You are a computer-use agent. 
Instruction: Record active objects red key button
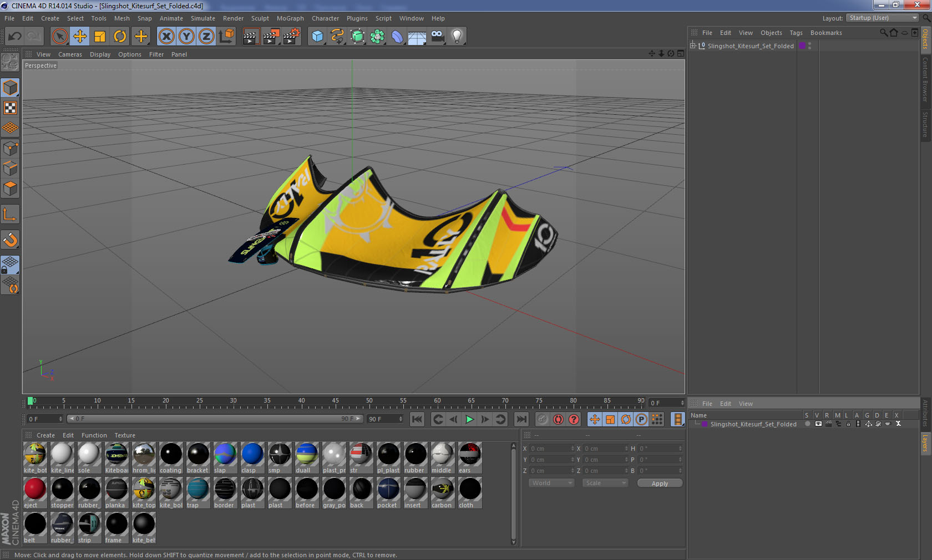(x=558, y=419)
